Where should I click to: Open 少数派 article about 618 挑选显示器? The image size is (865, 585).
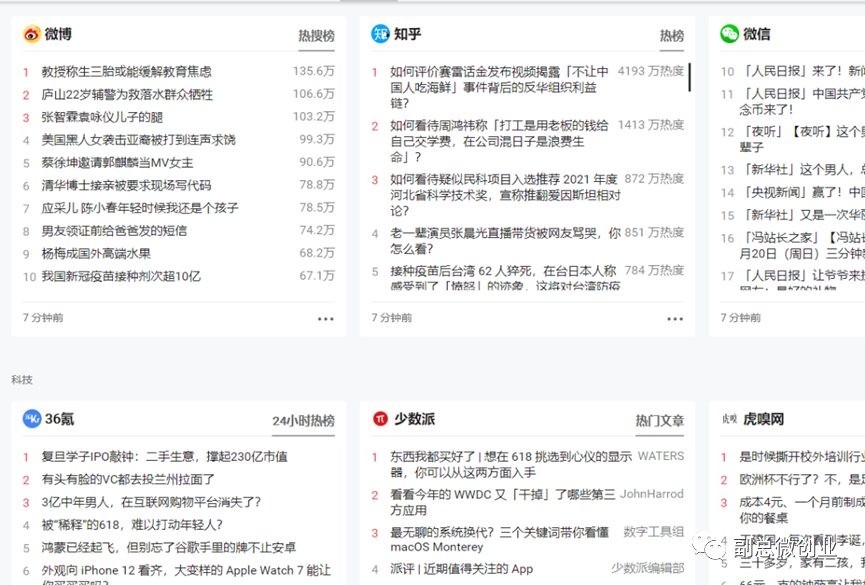(x=511, y=465)
